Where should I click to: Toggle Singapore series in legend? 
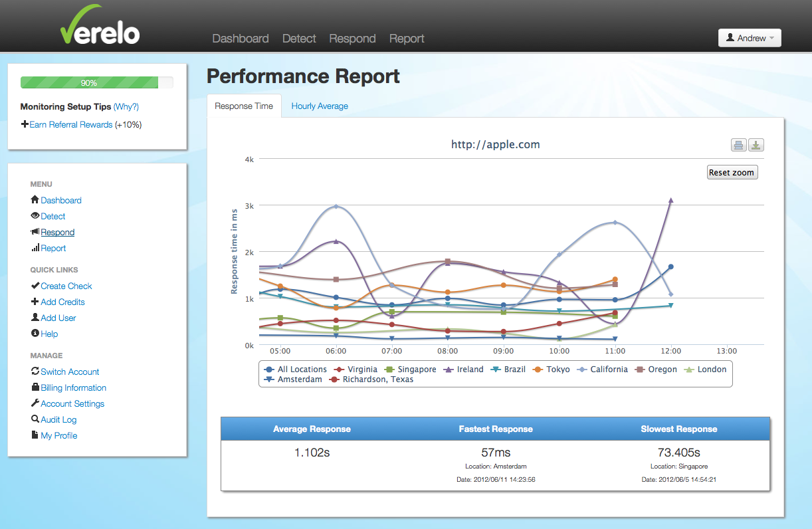tap(410, 370)
